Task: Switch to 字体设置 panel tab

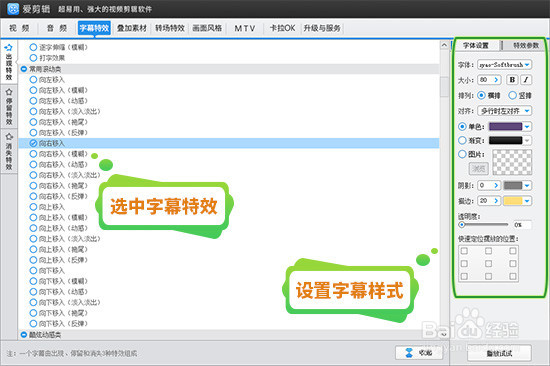Action: [x=476, y=45]
